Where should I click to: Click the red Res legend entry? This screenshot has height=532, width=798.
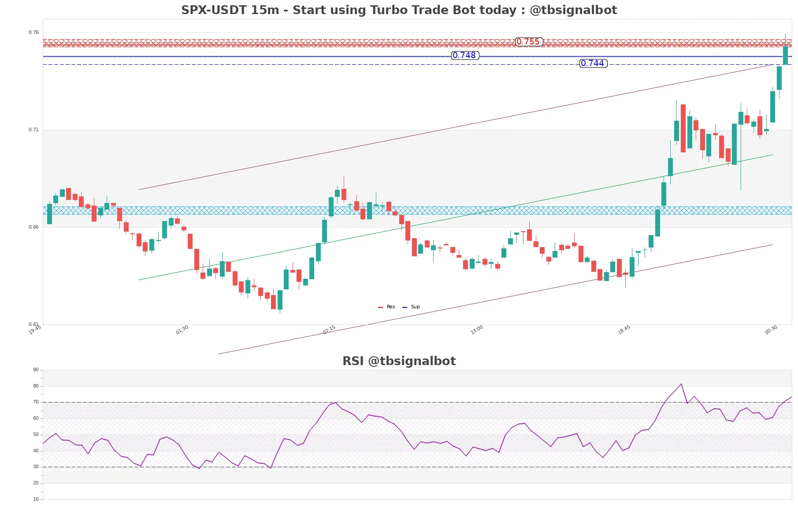(386, 307)
